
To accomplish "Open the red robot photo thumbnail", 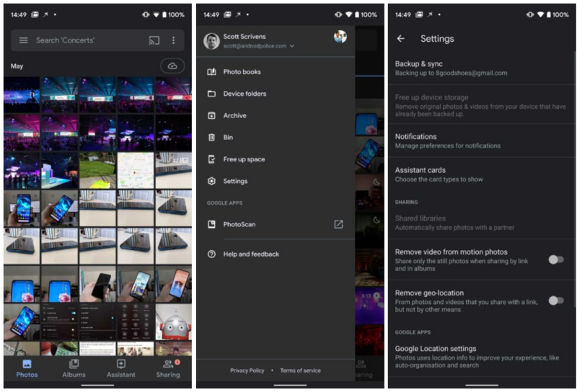I will coord(173,322).
